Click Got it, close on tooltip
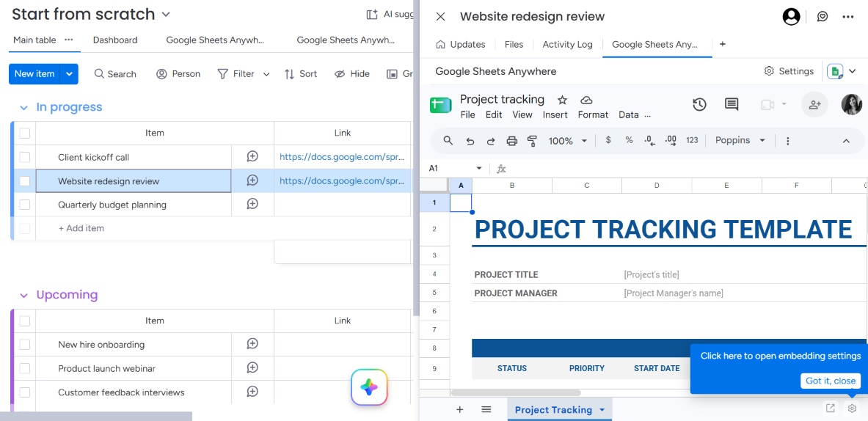Image resolution: width=868 pixels, height=421 pixels. pos(831,381)
